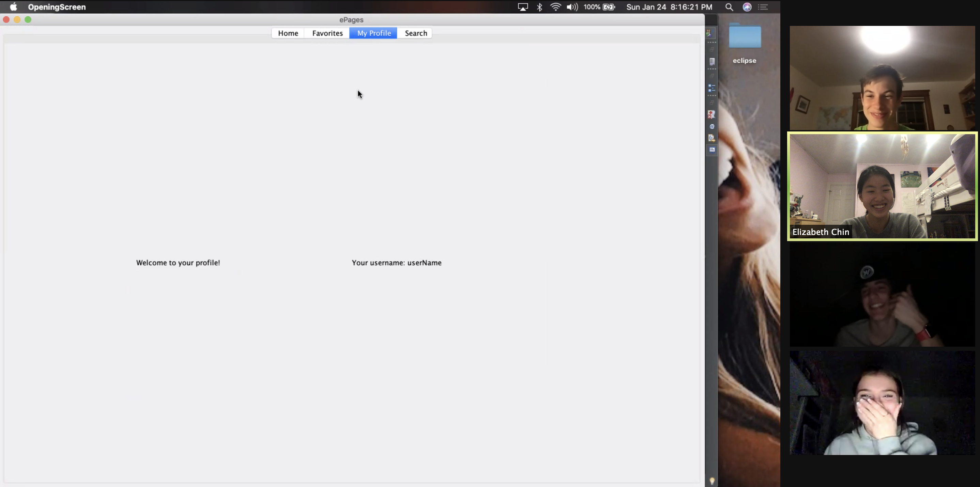Select Elizabeth Chin's video thumbnail
The width and height of the screenshot is (980, 487).
(882, 186)
